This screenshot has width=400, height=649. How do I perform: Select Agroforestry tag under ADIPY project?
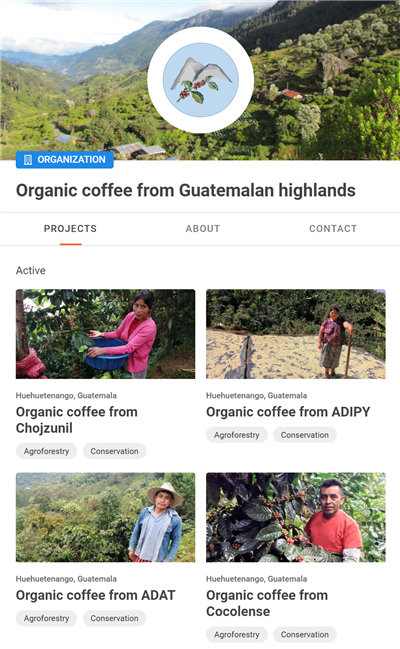[237, 435]
